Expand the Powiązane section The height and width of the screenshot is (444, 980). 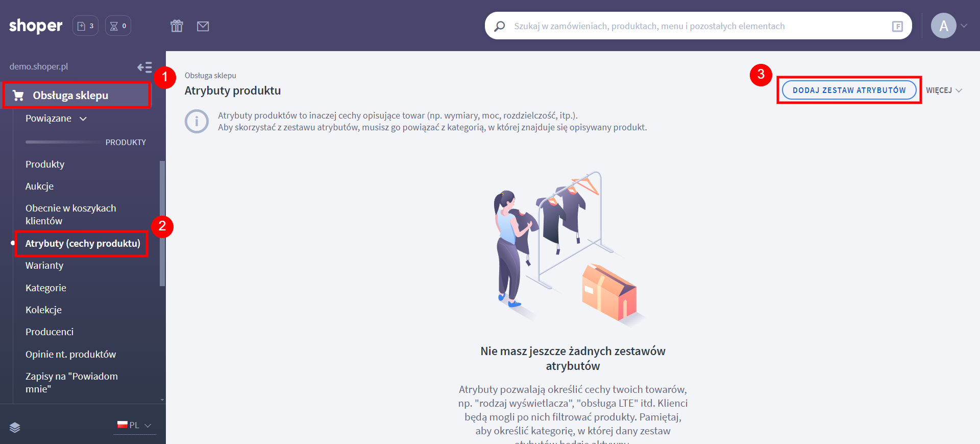click(x=56, y=119)
